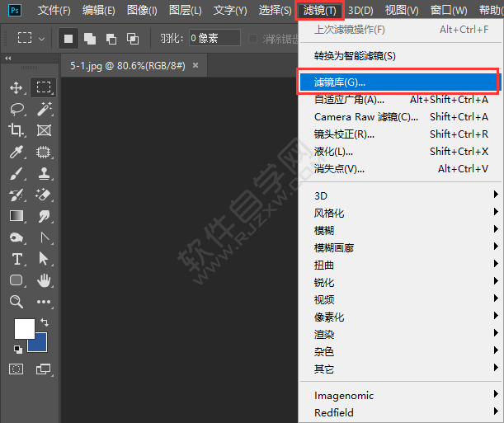504x423 pixels.
Task: Open the 文件(F) menu
Action: (x=54, y=10)
